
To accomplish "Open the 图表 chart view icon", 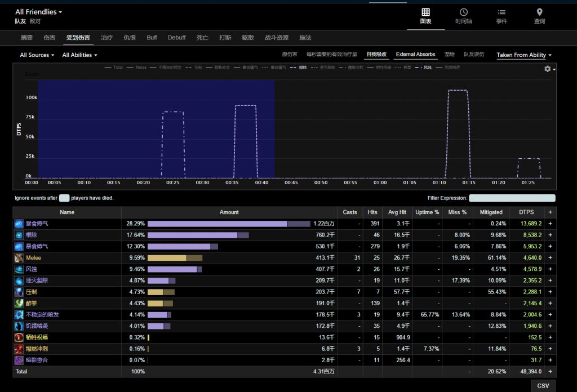I will (x=425, y=12).
